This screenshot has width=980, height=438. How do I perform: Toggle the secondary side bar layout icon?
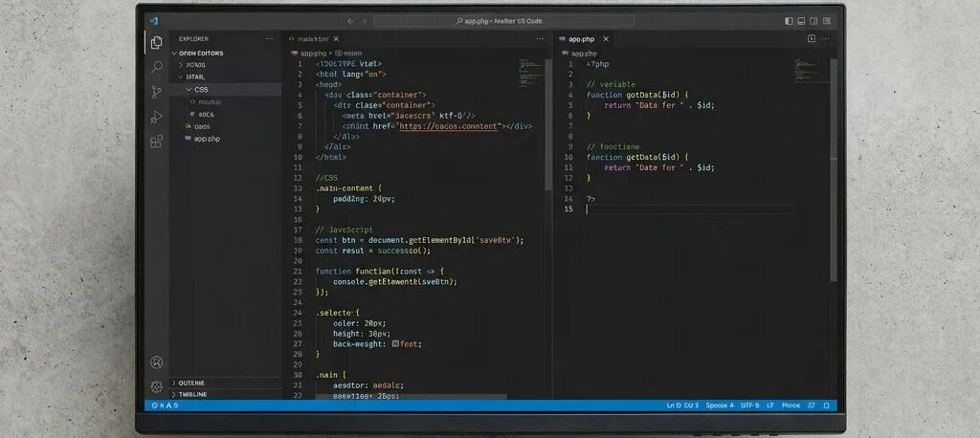(x=813, y=21)
